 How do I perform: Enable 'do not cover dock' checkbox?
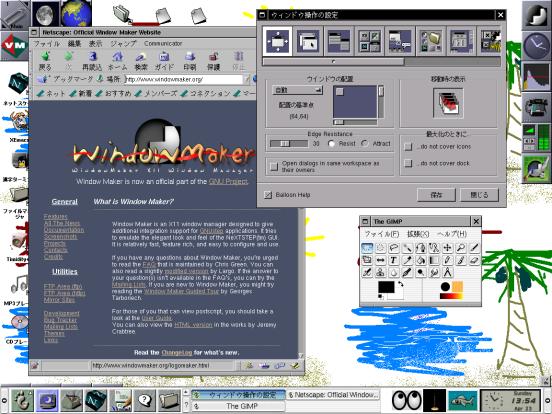pos(408,163)
